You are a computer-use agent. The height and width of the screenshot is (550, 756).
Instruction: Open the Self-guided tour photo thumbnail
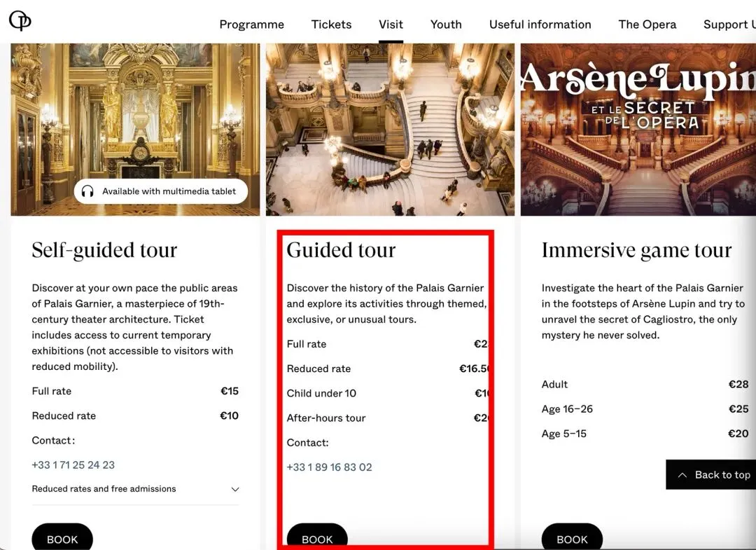(x=135, y=130)
